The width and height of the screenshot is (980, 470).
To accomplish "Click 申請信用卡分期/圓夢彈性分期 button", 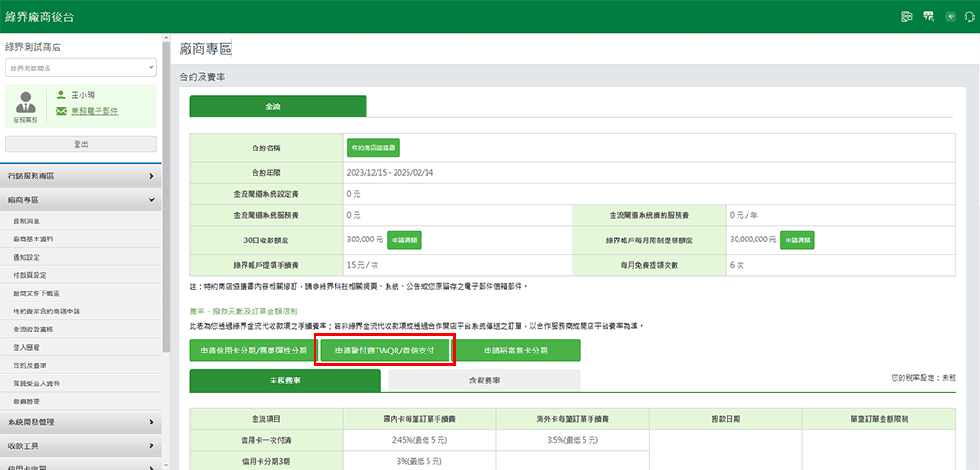I will click(253, 351).
